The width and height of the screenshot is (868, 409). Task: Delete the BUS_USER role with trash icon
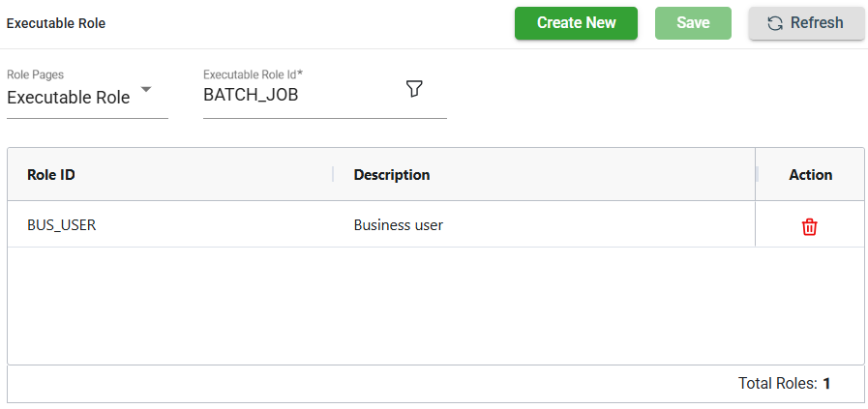coord(810,227)
